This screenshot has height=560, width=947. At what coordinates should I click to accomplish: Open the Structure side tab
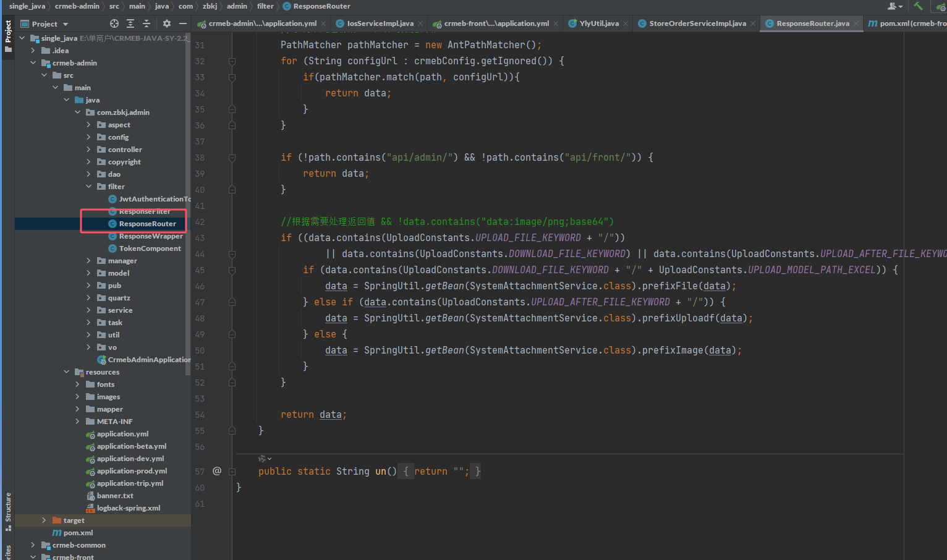coord(8,512)
